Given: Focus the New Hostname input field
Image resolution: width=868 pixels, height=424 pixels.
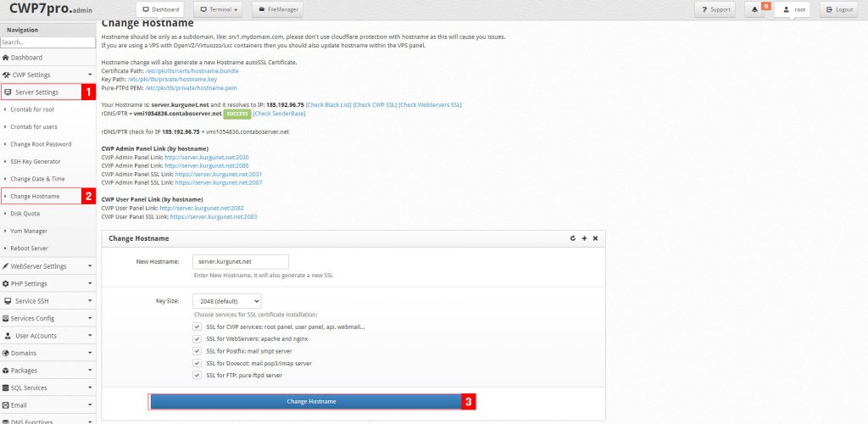Looking at the screenshot, I should click(x=240, y=262).
